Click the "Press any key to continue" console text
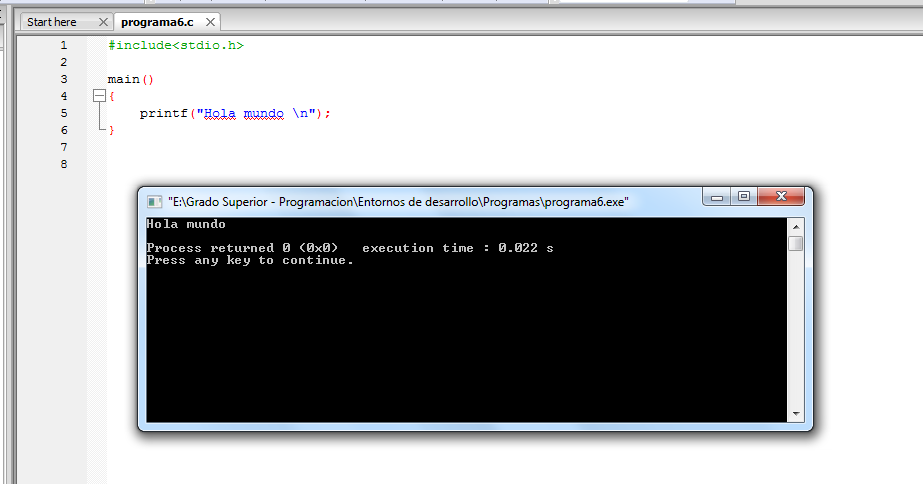The height and width of the screenshot is (484, 923). point(250,260)
